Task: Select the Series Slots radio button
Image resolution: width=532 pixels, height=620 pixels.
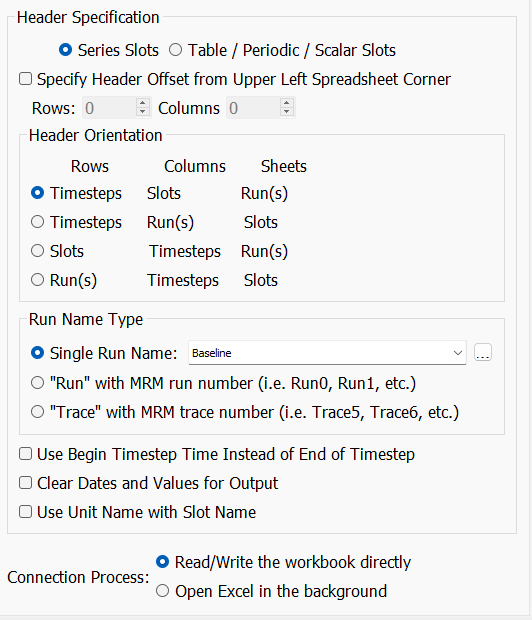Action: (66, 50)
